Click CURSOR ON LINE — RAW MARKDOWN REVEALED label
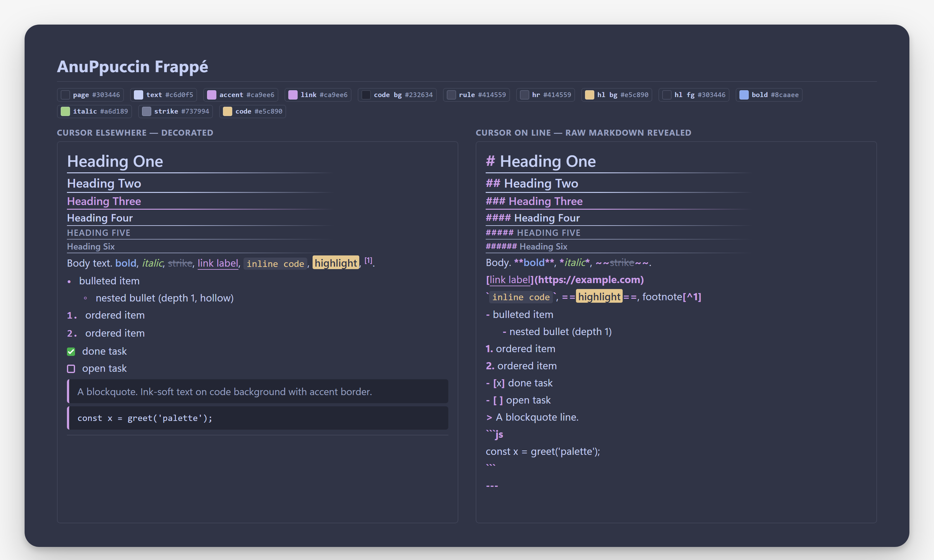Viewport: 934px width, 560px height. tap(583, 133)
